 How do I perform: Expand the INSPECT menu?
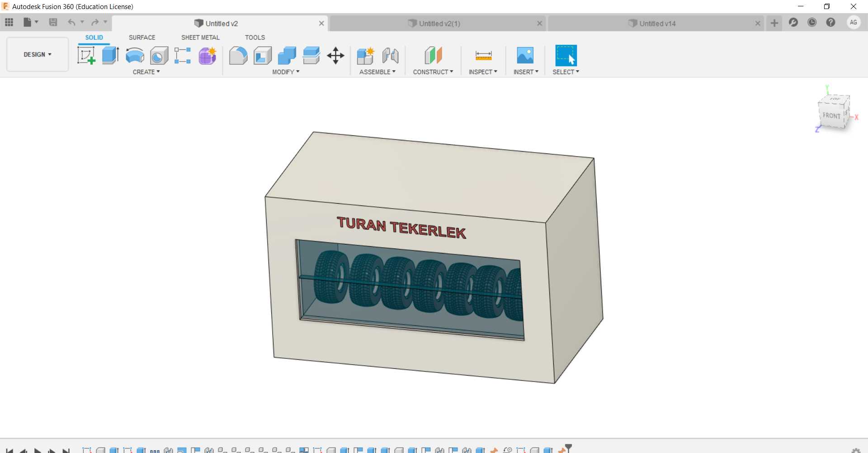(483, 72)
